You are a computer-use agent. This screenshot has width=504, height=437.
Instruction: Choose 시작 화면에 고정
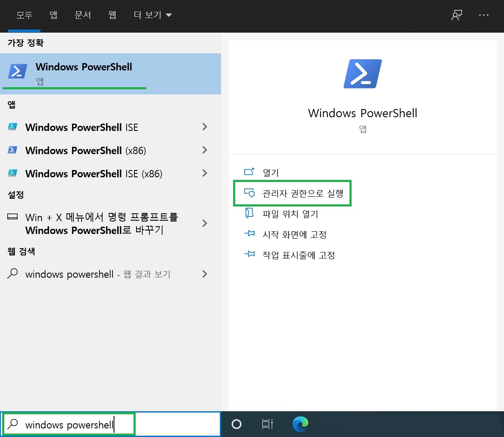(x=295, y=234)
